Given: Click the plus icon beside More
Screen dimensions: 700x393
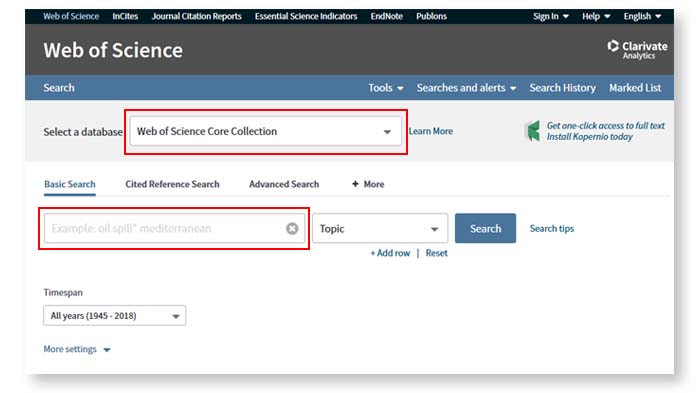Looking at the screenshot, I should coord(355,184).
